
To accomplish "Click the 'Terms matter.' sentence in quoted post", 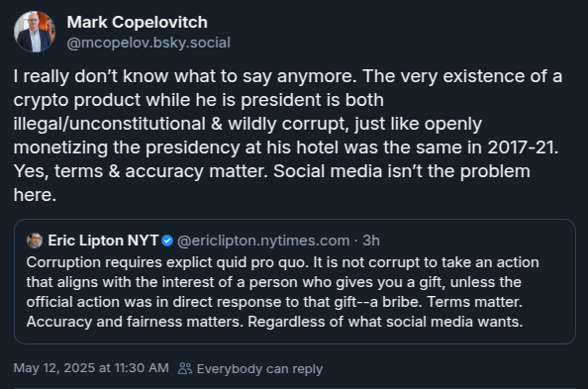I will [475, 302].
